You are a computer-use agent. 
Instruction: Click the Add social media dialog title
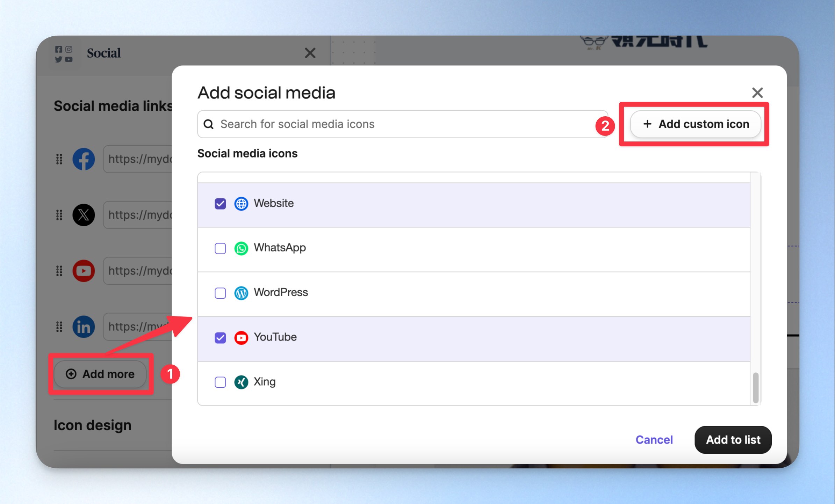coord(266,93)
